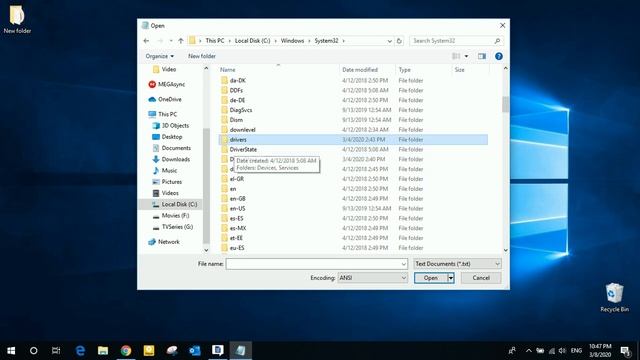This screenshot has height=360, width=640.
Task: Sort by Date modified column header
Action: coord(360,70)
